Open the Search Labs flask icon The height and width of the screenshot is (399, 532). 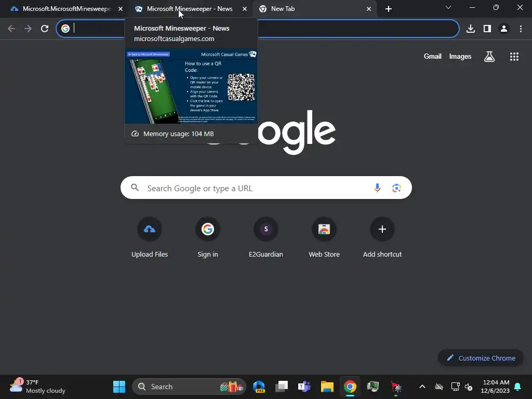click(489, 57)
